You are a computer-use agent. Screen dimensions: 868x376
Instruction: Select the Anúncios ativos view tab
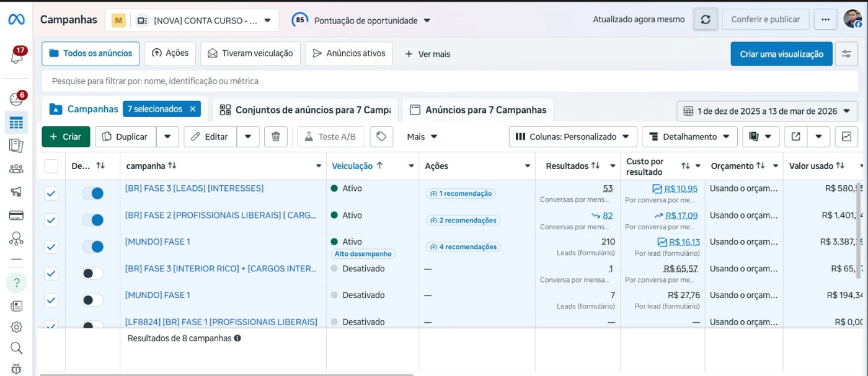coord(349,54)
